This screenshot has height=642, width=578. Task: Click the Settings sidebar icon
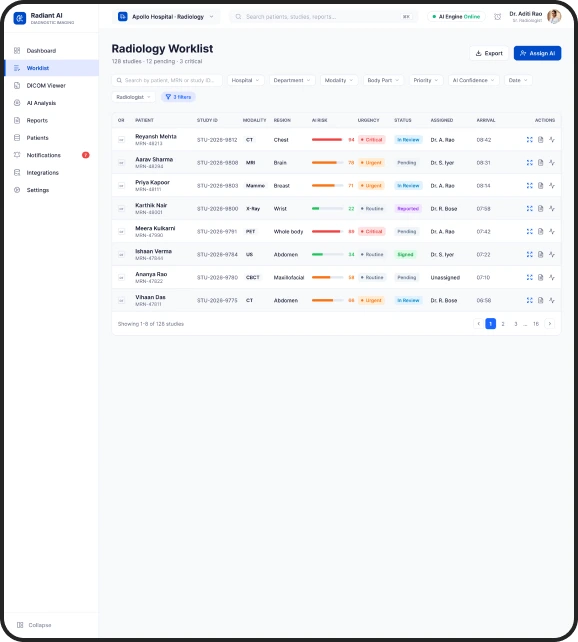[x=17, y=190]
